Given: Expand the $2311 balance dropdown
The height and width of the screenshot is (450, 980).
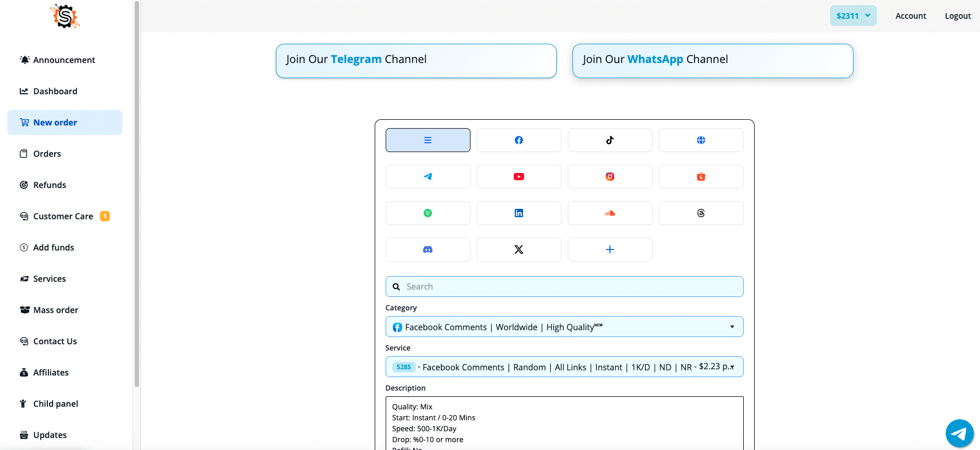Looking at the screenshot, I should [852, 16].
